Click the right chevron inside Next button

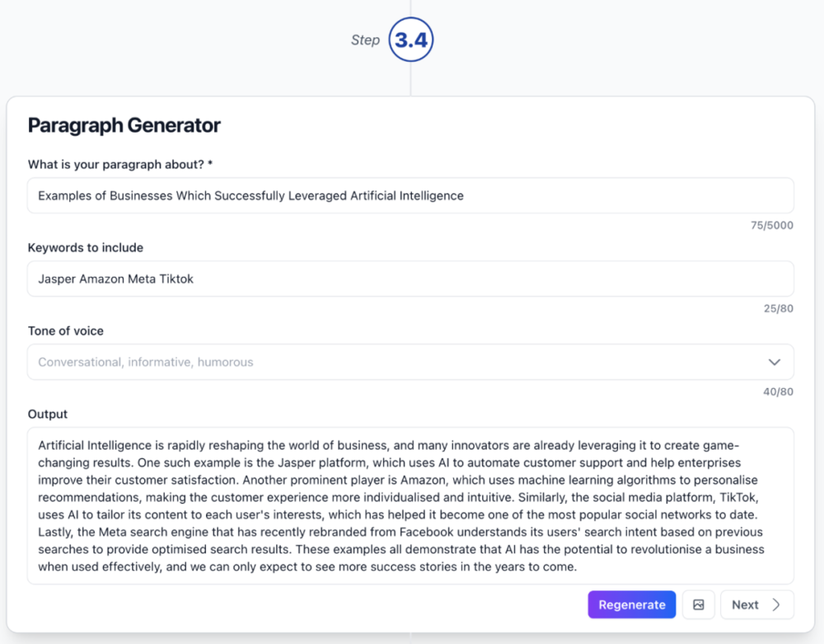[776, 604]
